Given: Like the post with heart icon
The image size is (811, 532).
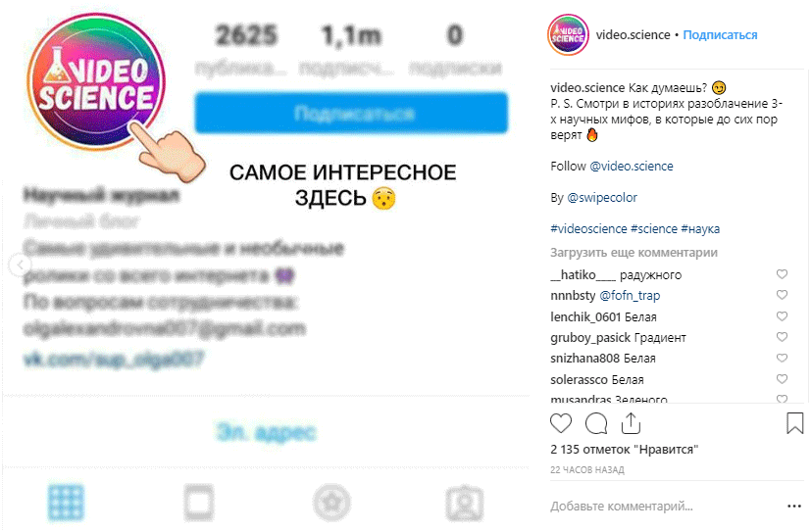Looking at the screenshot, I should pos(561,423).
